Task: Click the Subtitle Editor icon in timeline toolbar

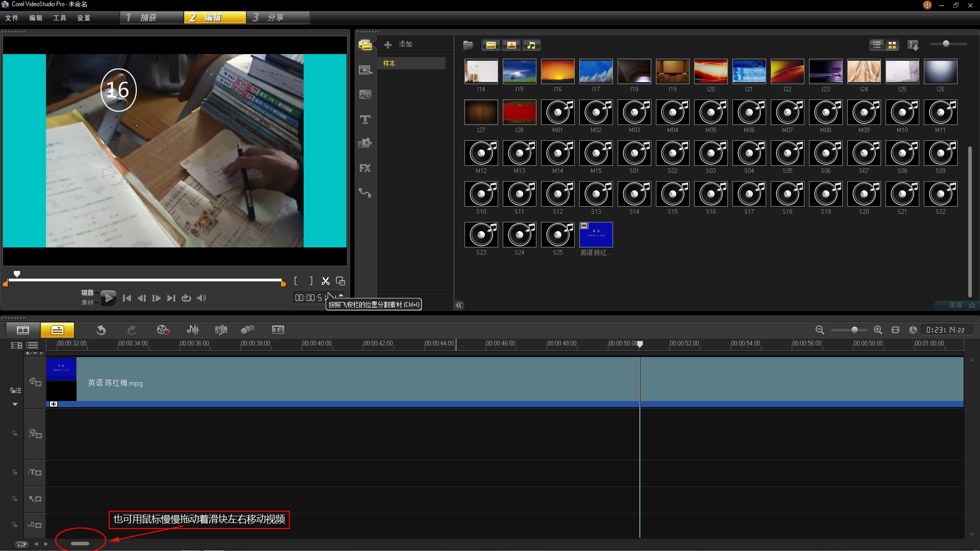Action: pos(278,330)
